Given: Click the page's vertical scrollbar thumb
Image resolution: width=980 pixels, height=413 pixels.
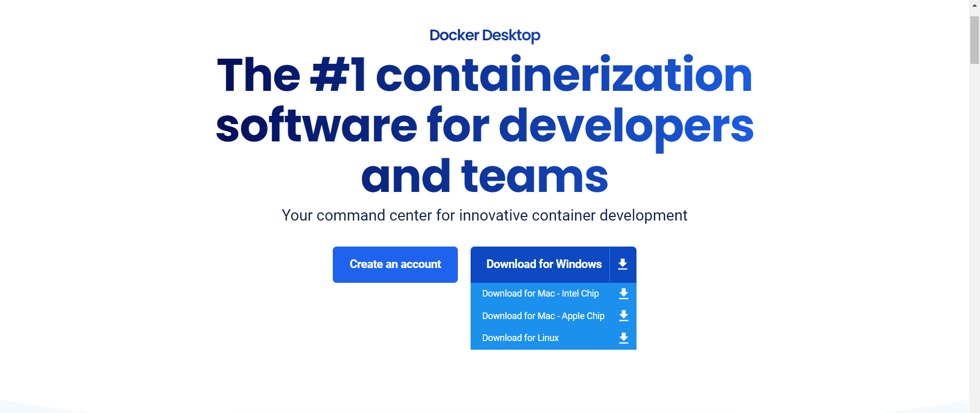Looking at the screenshot, I should pyautogui.click(x=974, y=40).
